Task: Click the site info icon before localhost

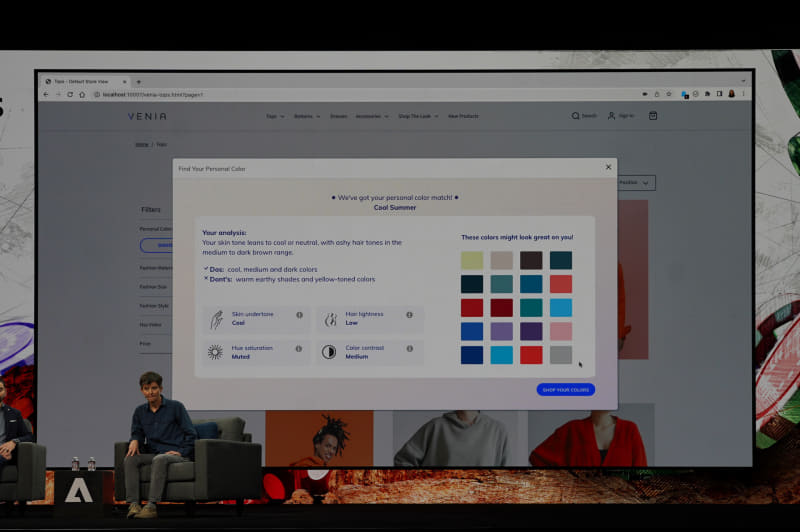Action: point(97,94)
